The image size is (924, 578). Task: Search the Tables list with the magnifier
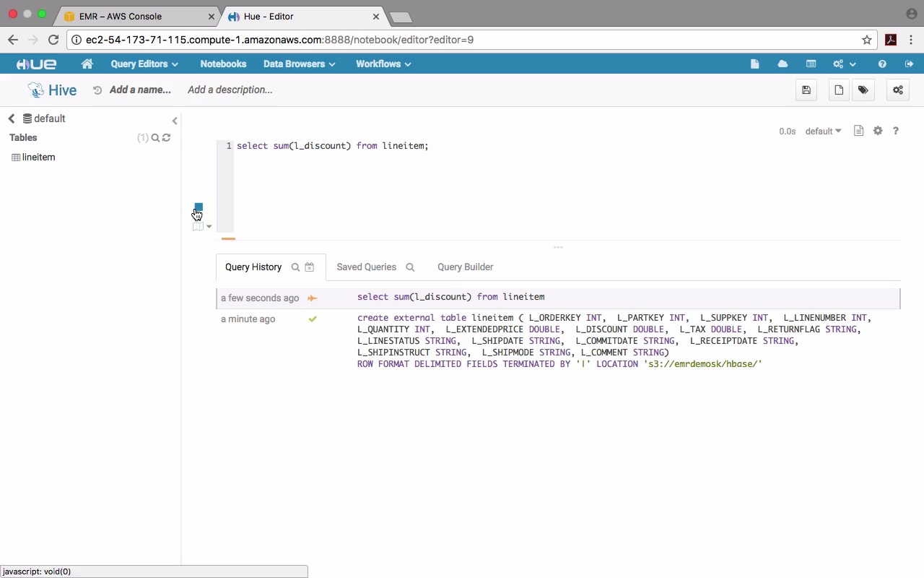click(x=155, y=137)
